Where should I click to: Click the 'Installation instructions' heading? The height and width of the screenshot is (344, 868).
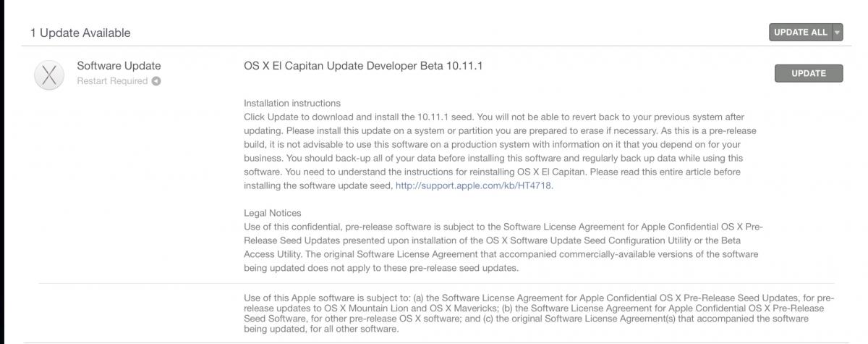coord(292,104)
